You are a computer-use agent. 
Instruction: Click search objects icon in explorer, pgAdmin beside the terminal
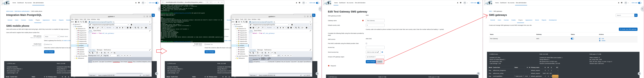[244, 22]
